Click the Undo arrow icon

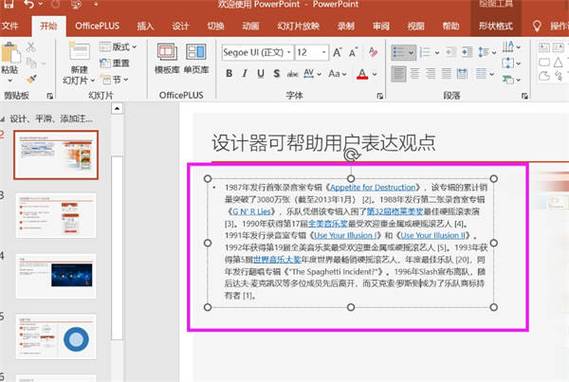(x=29, y=4)
